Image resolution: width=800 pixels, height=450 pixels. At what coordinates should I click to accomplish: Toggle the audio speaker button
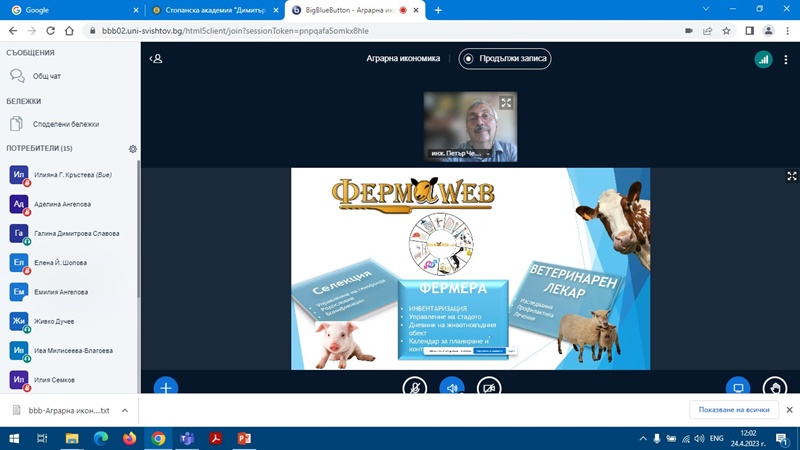(452, 387)
